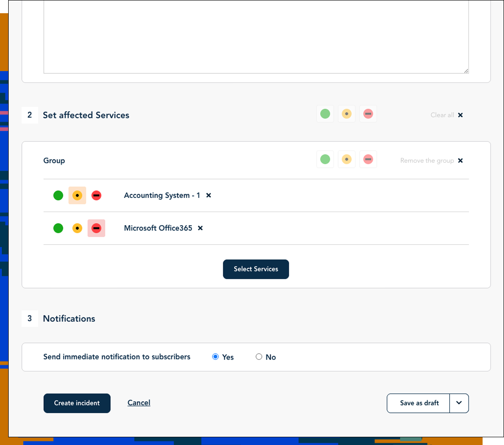Image resolution: width=504 pixels, height=445 pixels.
Task: Save the incident as draft
Action: pyautogui.click(x=418, y=403)
